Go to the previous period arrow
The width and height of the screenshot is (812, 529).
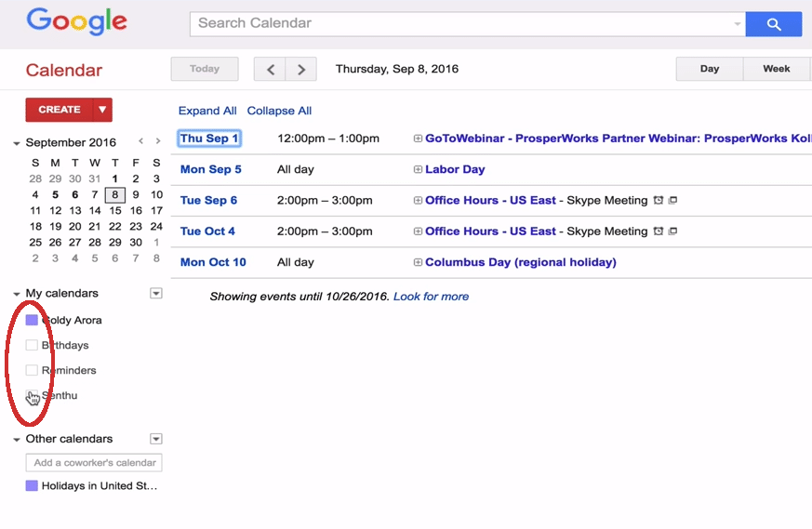[270, 69]
